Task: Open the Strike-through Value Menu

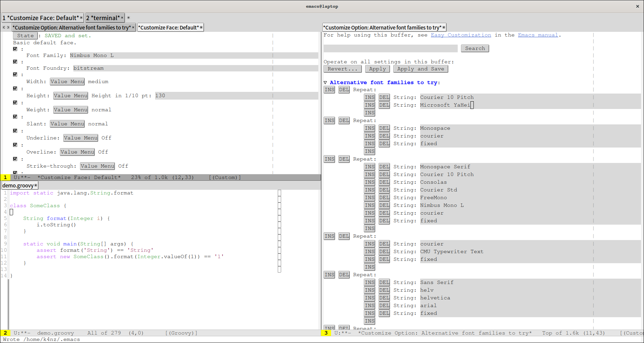Action: click(x=98, y=166)
